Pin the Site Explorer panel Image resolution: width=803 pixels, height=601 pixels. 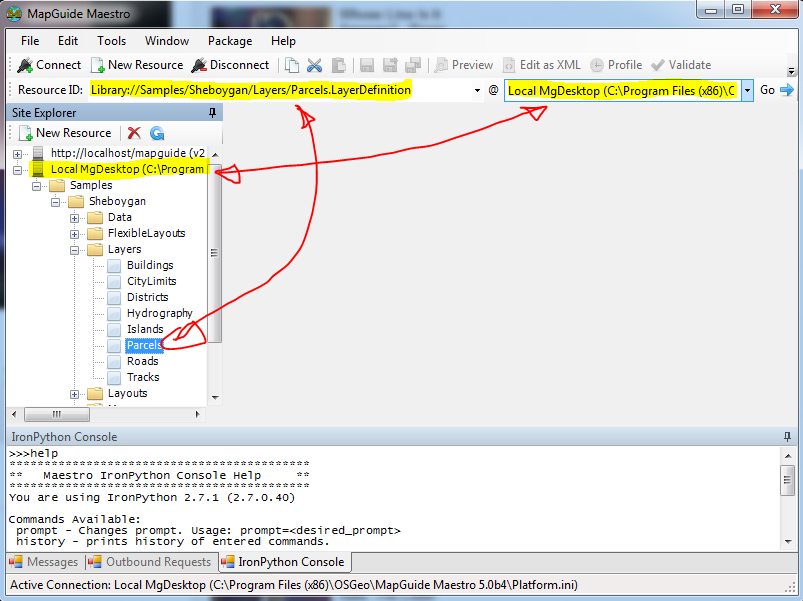(x=213, y=113)
